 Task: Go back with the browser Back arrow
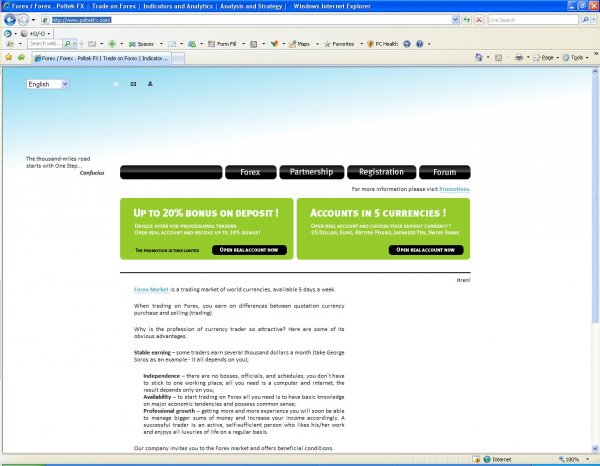coord(10,20)
